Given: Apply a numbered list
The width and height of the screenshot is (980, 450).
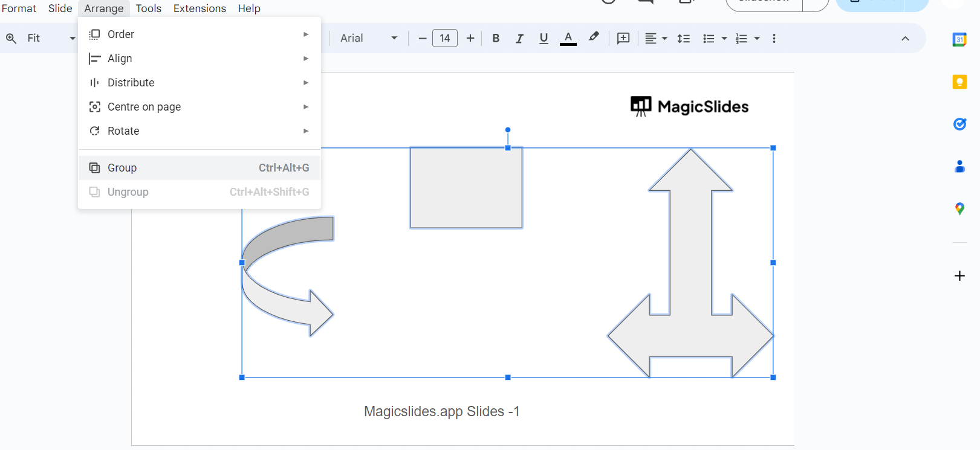Looking at the screenshot, I should [741, 38].
